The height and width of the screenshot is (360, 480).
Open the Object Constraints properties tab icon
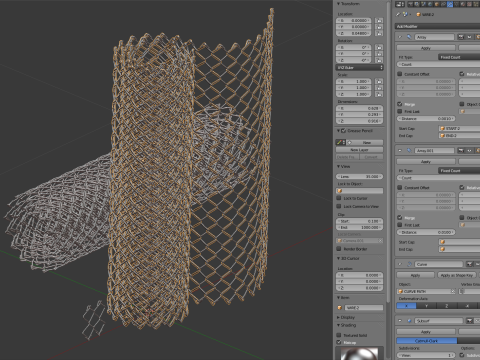tap(443, 4)
